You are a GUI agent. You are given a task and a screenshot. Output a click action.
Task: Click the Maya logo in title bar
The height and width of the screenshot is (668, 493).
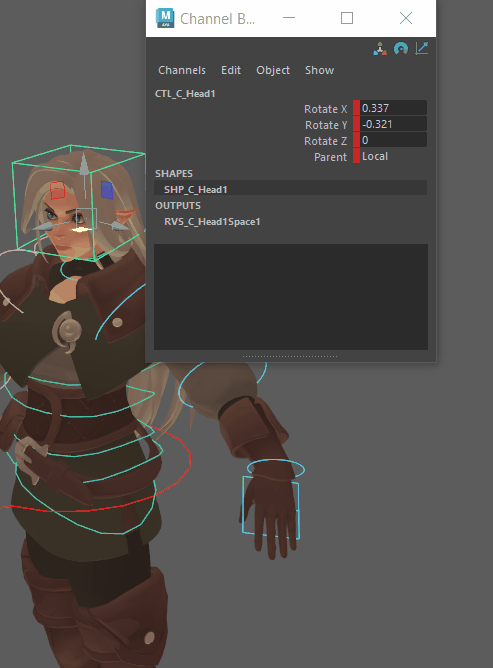coord(165,18)
